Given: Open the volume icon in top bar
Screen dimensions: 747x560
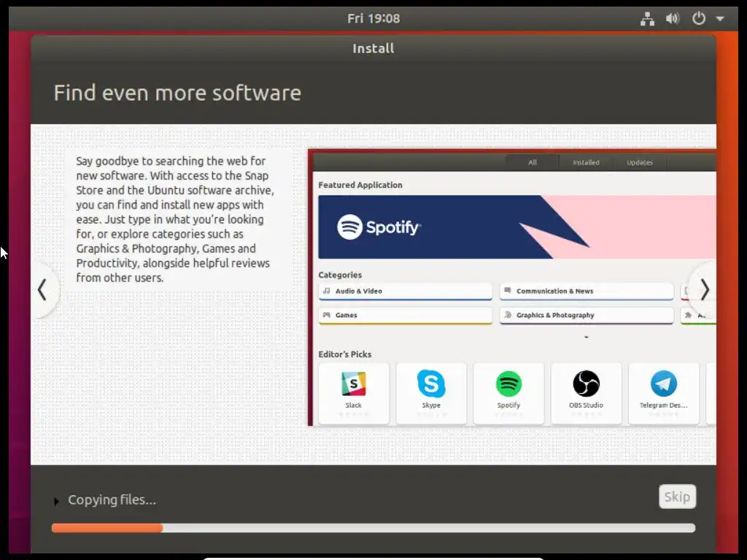Looking at the screenshot, I should pos(672,18).
